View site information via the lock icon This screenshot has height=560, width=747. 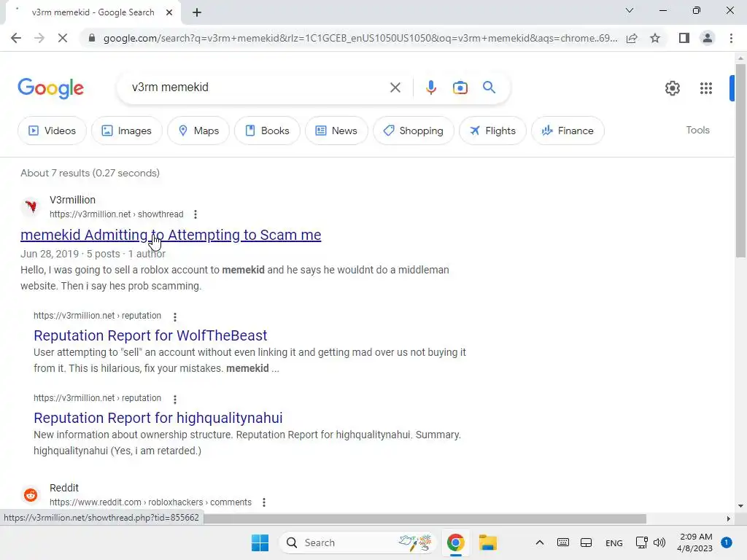point(92,38)
